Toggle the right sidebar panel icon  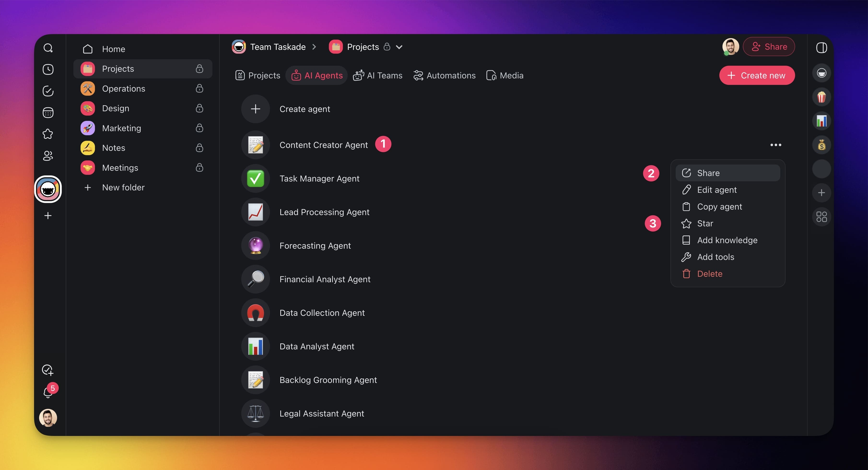[821, 47]
